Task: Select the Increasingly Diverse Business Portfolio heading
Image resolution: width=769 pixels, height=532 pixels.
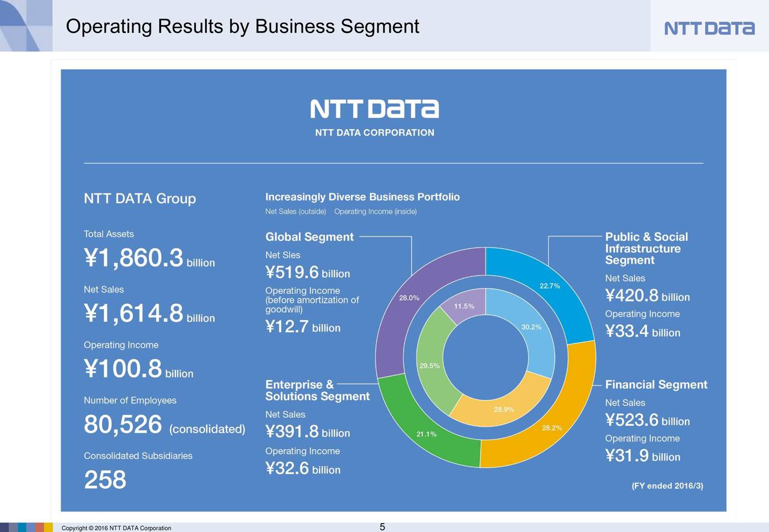Action: 362,196
